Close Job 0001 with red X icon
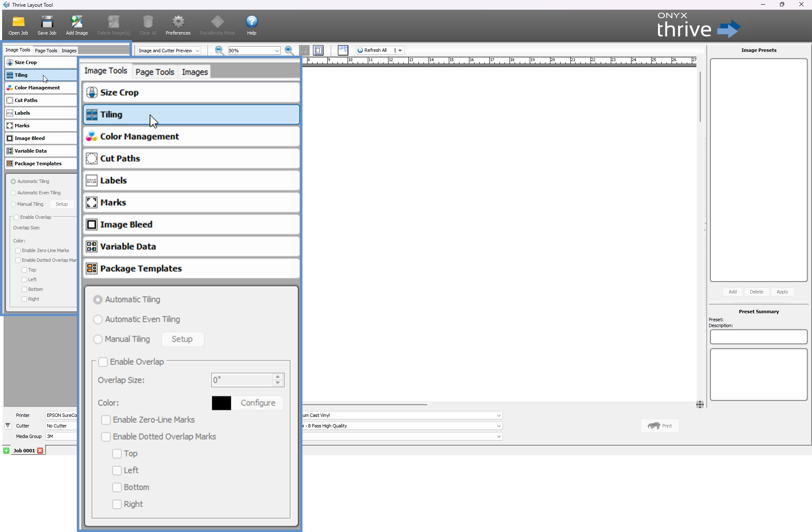 click(40, 451)
